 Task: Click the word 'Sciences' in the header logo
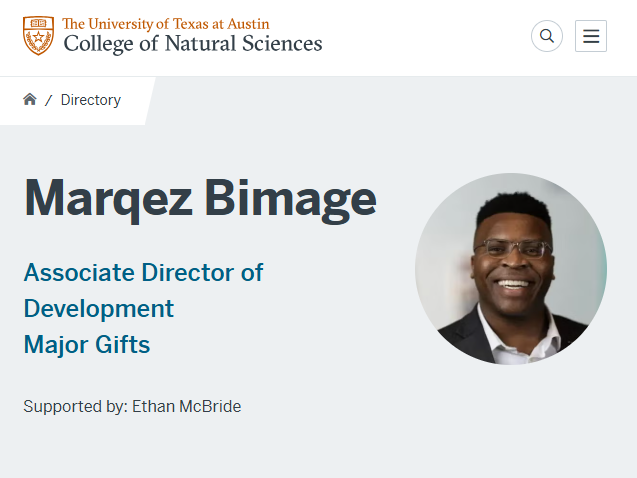coord(282,43)
